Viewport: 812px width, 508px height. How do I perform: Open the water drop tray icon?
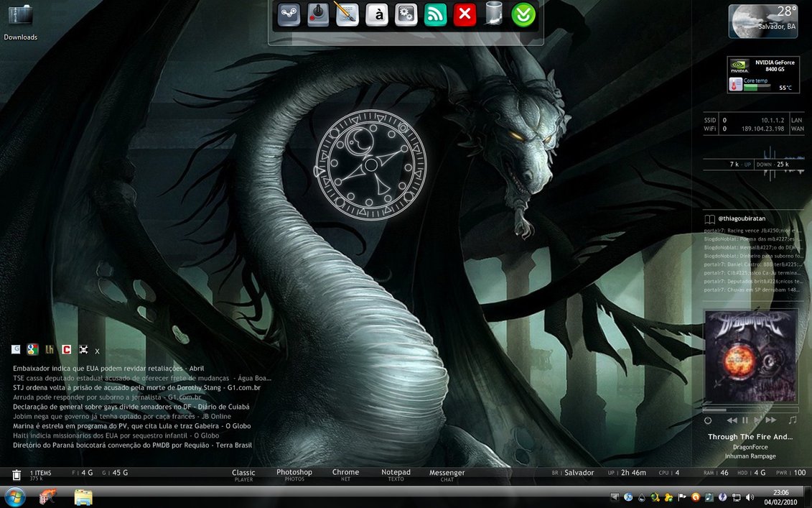point(642,498)
